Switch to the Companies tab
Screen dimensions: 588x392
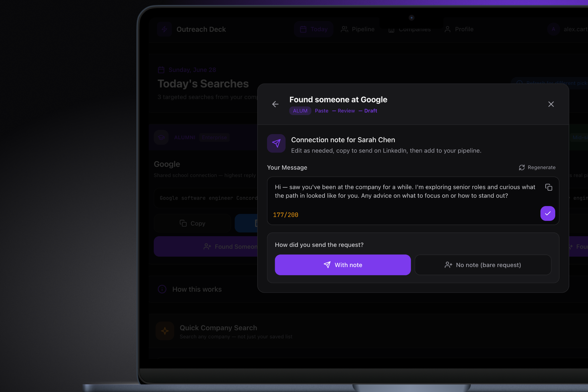(x=409, y=29)
